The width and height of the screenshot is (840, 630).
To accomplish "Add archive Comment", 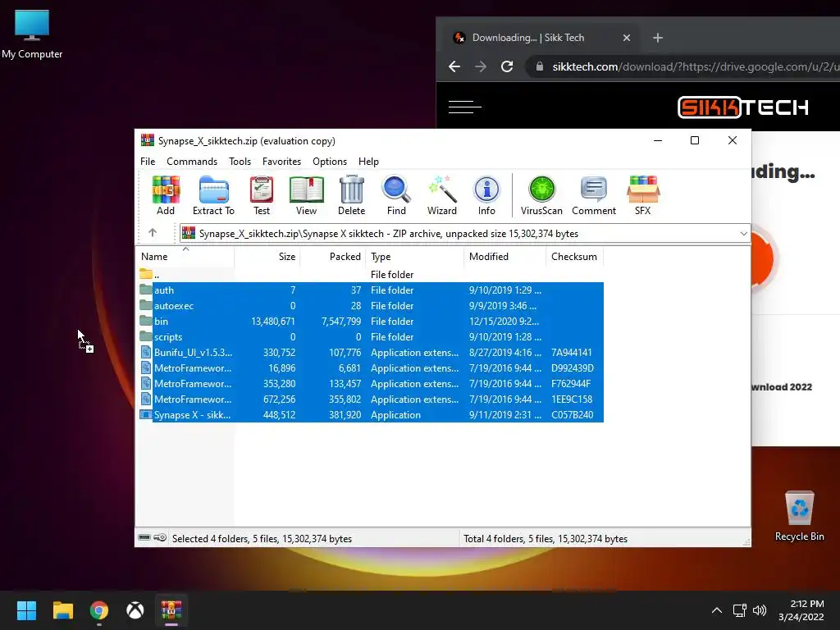I will (594, 195).
